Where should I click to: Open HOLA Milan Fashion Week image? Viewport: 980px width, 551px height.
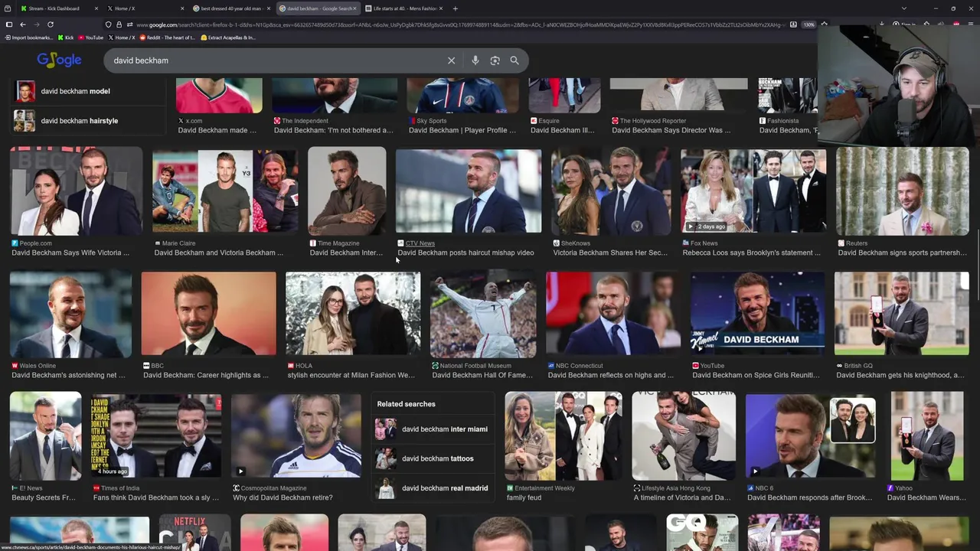353,314
